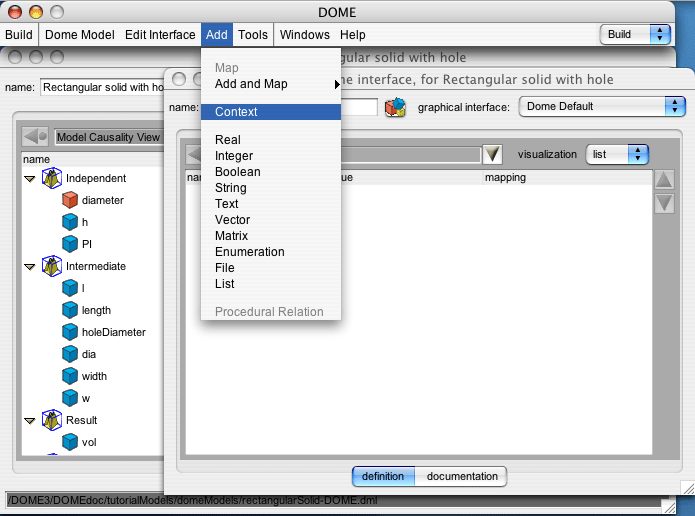695x516 pixels.
Task: Choose Text in the Add menu
Action: point(271,203)
